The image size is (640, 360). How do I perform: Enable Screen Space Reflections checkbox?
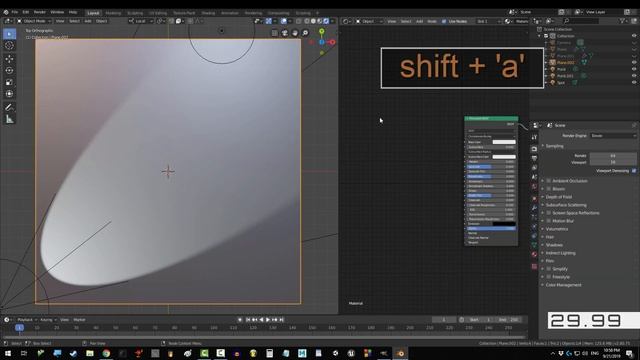point(549,213)
